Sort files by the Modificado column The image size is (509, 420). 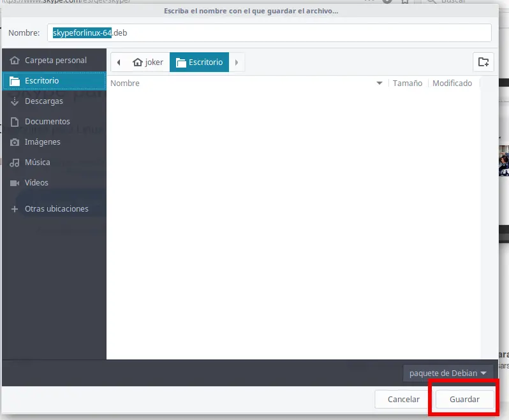[452, 83]
